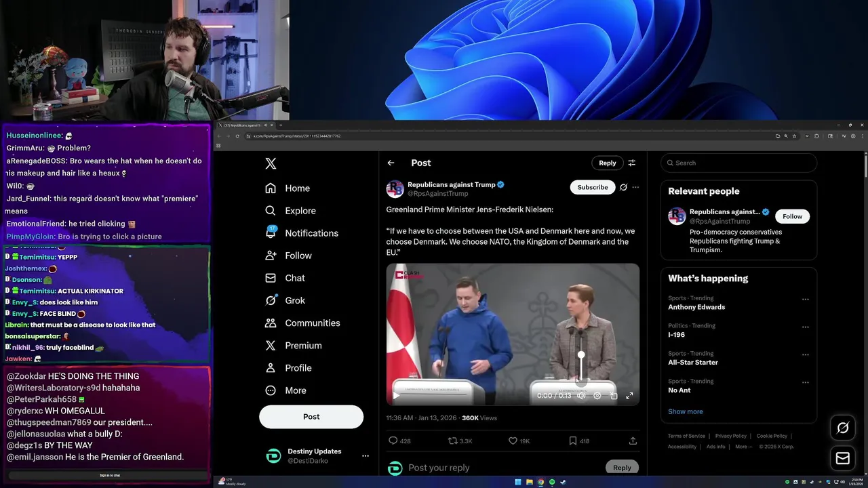Click the Reply button beside the reply field
This screenshot has width=868, height=488.
pos(622,468)
